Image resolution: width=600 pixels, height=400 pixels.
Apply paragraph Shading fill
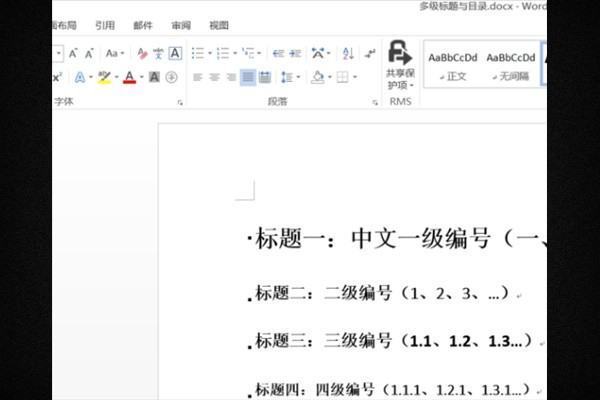pyautogui.click(x=317, y=78)
